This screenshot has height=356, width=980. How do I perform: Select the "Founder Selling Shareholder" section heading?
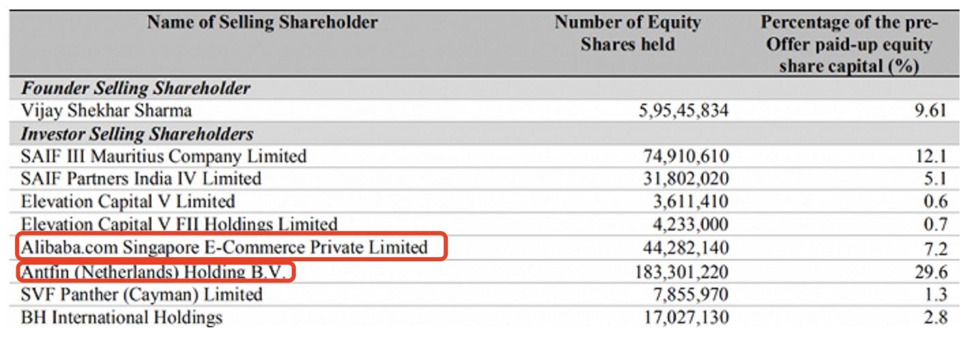click(136, 88)
